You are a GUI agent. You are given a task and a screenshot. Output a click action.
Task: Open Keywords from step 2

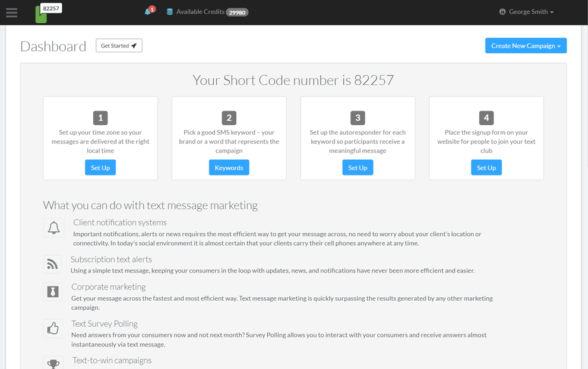click(229, 168)
